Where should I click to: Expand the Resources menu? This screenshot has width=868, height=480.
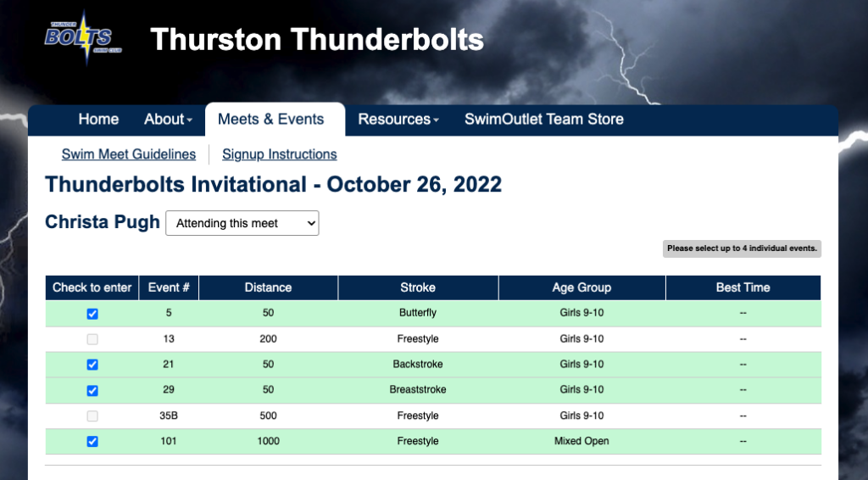click(x=398, y=120)
